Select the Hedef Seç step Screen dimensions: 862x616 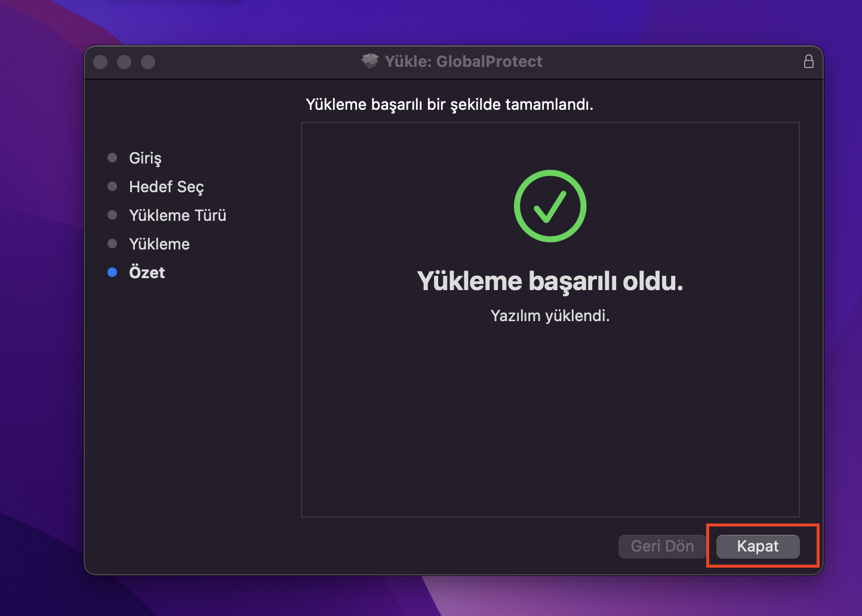tap(166, 187)
